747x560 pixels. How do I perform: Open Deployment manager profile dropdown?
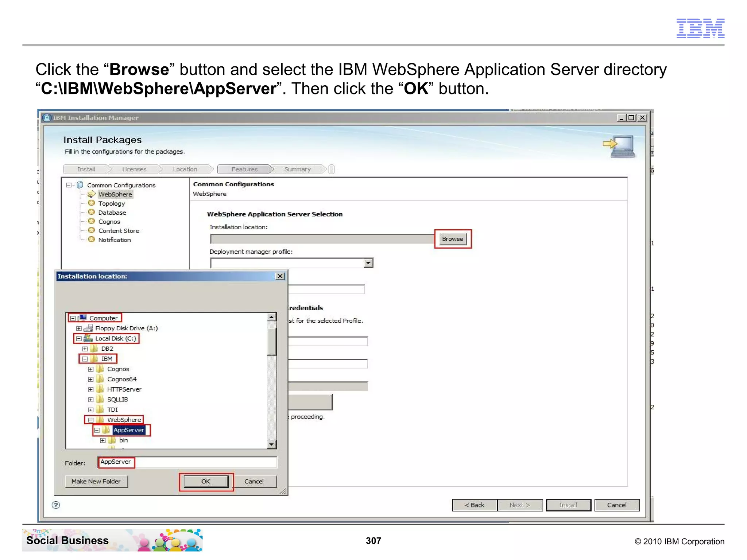[x=368, y=263]
